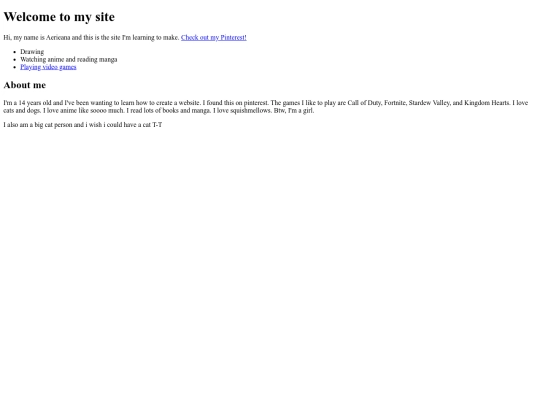
Task: Click the bullet beside 'Playing video games'
Action: [x=14, y=68]
